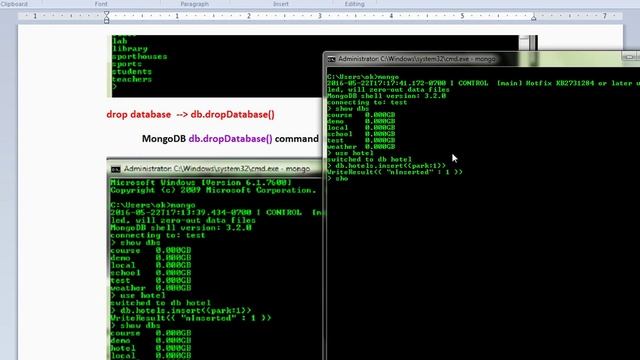The width and height of the screenshot is (640, 360).
Task: Click the '> sho' prompt line in front cmd window
Action: (338, 178)
